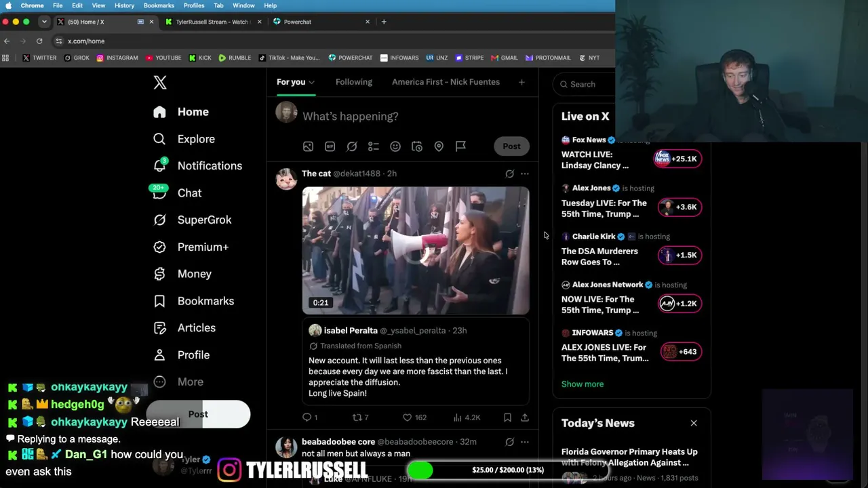The width and height of the screenshot is (868, 488).
Task: Select America First - Nick Fuentes tab
Action: (446, 82)
